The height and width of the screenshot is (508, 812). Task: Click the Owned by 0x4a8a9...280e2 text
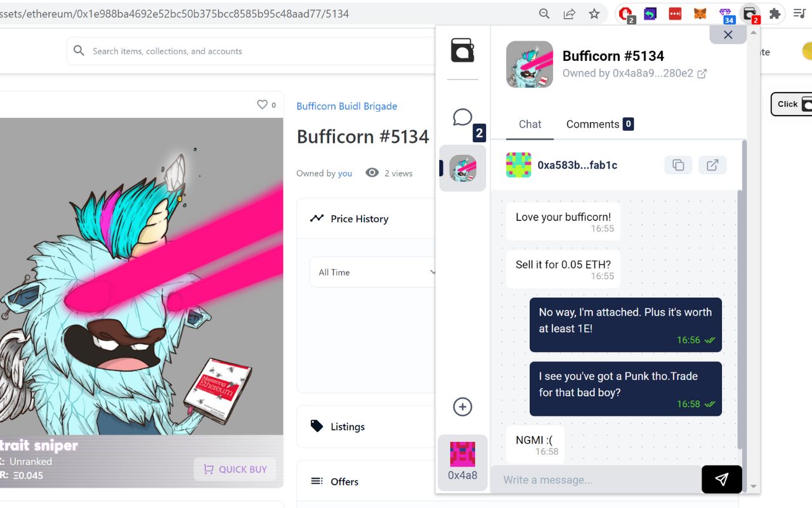pos(628,73)
